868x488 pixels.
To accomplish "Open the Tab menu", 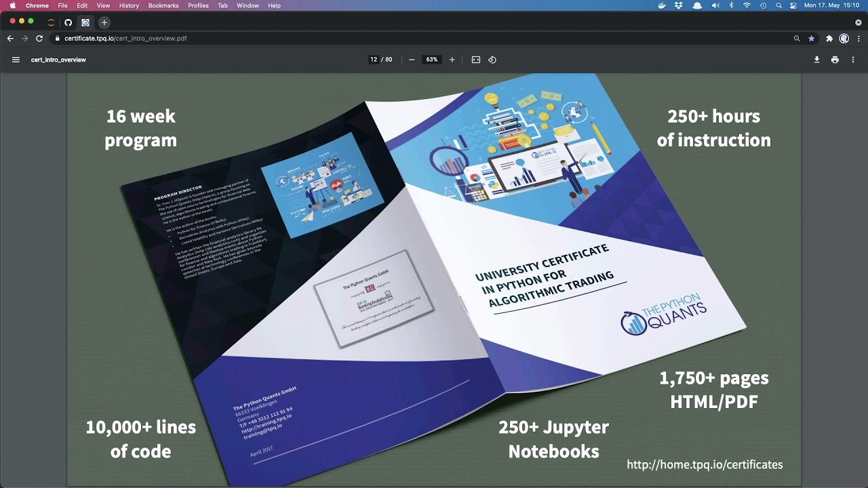I will tap(222, 5).
